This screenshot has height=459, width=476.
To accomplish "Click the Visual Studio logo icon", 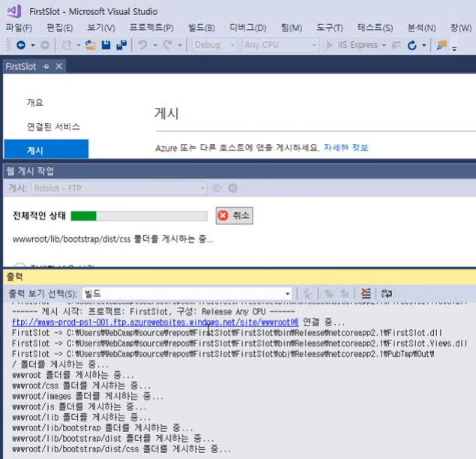I will (14, 11).
